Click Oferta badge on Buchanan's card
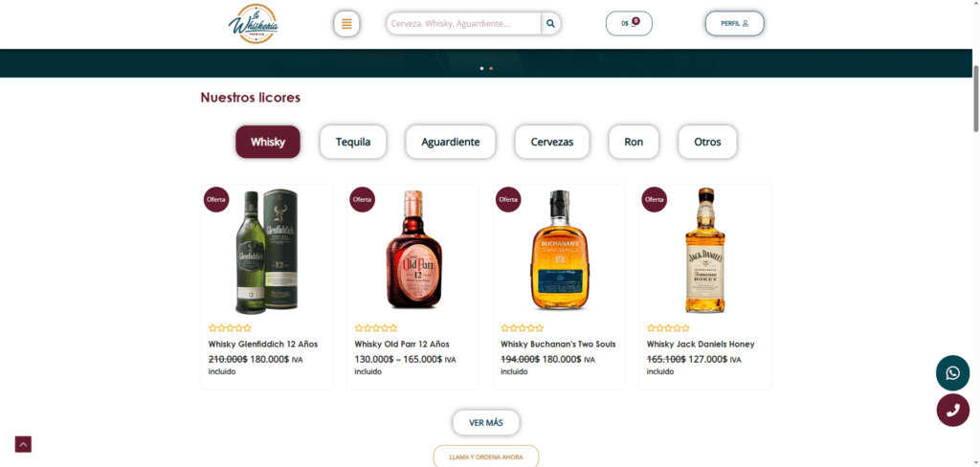 click(x=508, y=199)
